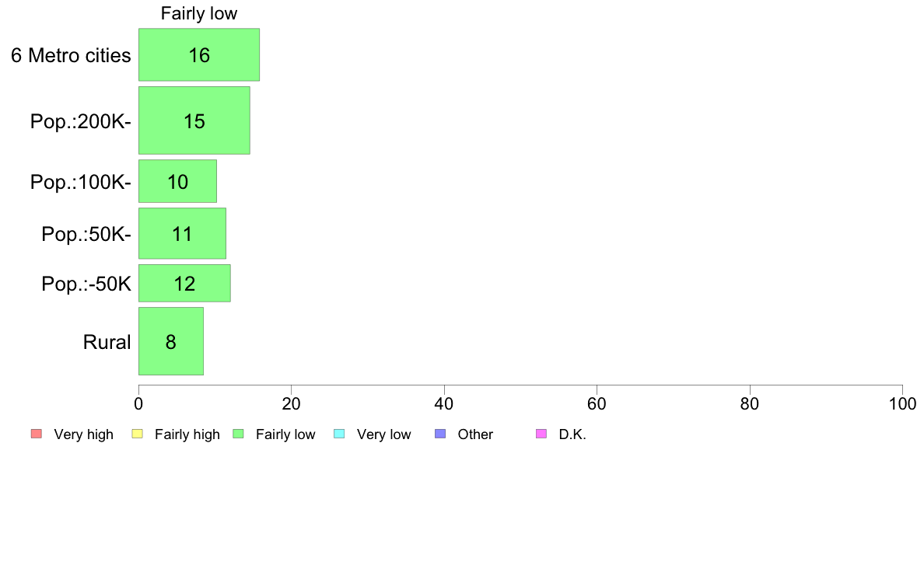Image resolution: width=924 pixels, height=572 pixels.
Task: Click the red Very high legend swatch
Action: pos(37,434)
